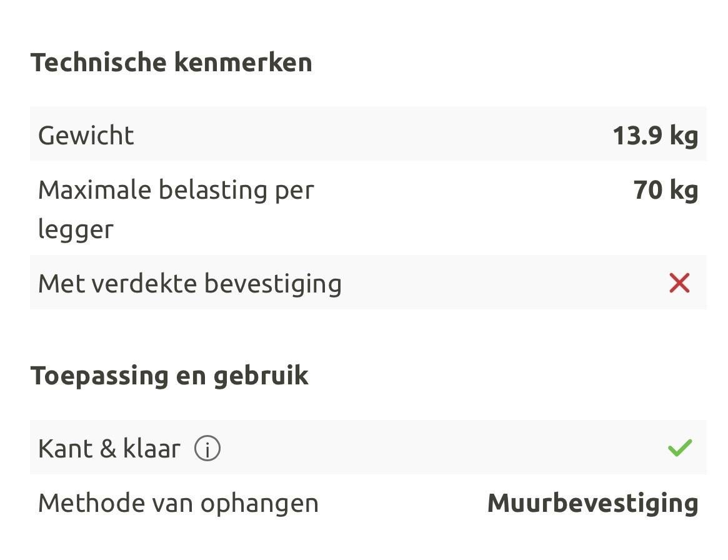Click the Toepassing en gebruik heading
Screen dimensions: 728x560
(x=169, y=376)
